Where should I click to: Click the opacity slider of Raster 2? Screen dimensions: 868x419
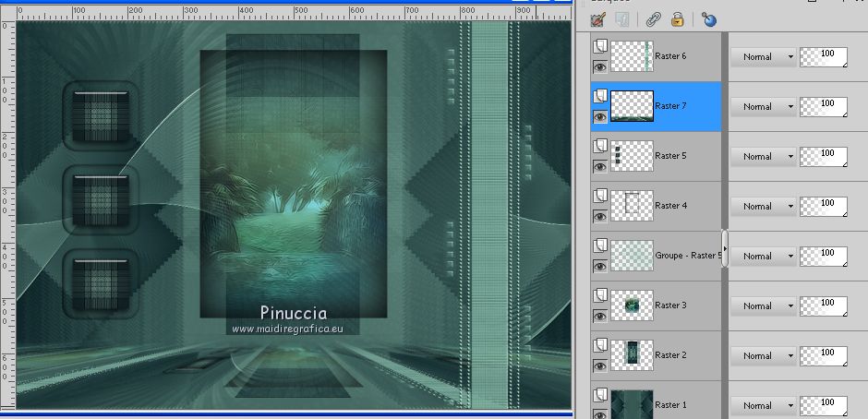(x=824, y=356)
